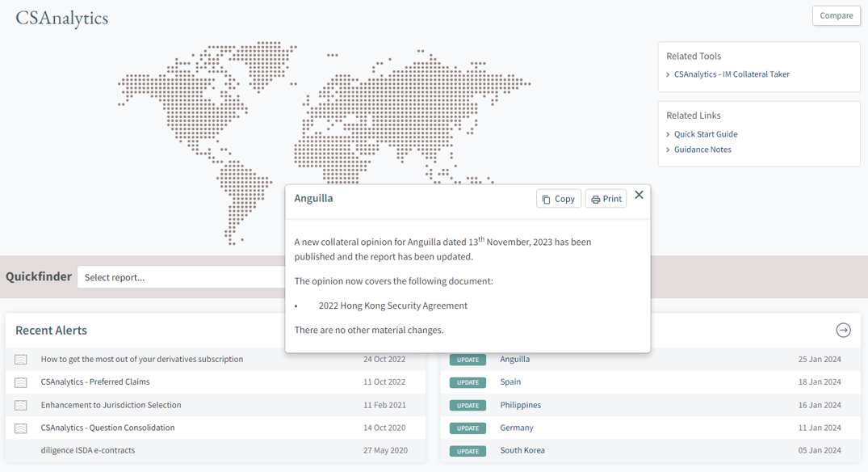Print the Anguilla alert
Viewport: 868px width, 472px height.
coord(606,199)
